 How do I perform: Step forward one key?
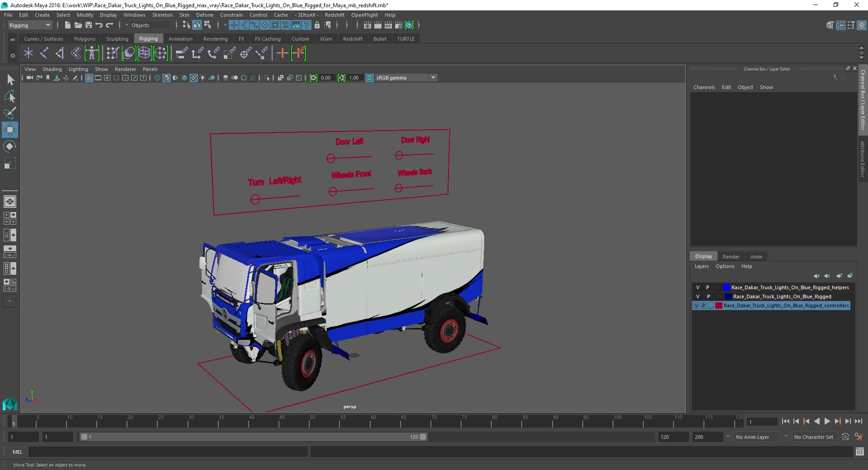click(x=837, y=421)
